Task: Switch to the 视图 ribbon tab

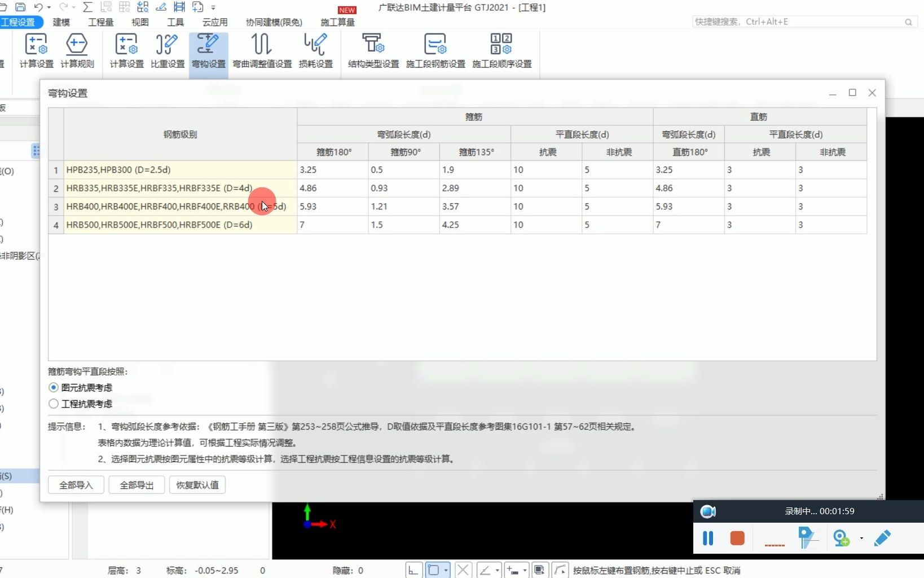Action: (140, 22)
